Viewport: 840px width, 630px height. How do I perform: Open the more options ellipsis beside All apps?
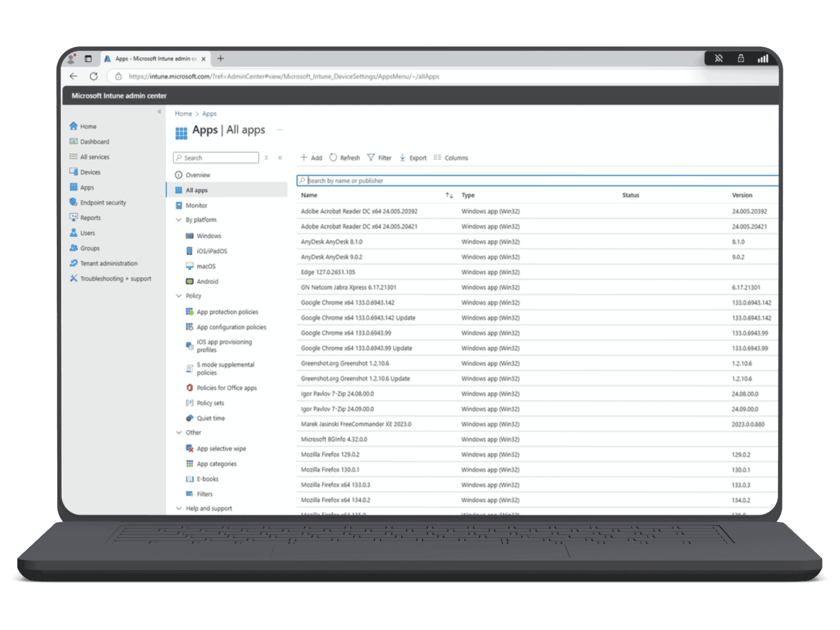coord(280,129)
